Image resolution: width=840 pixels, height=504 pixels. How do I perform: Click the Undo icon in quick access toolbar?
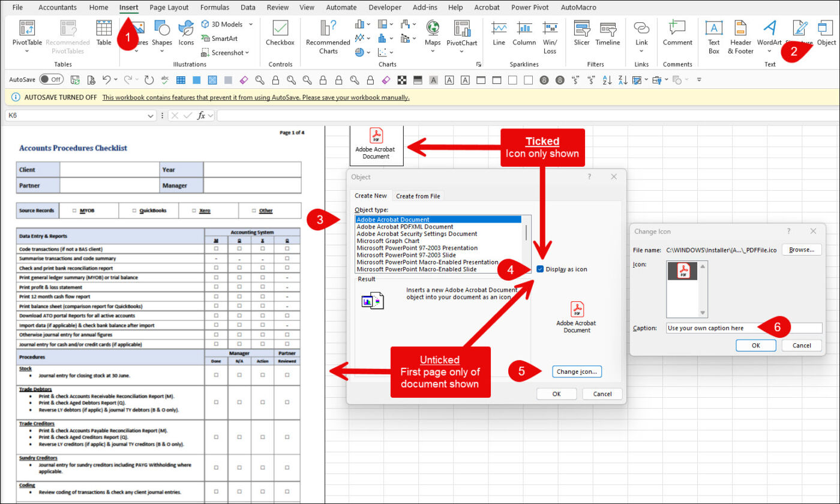click(106, 79)
